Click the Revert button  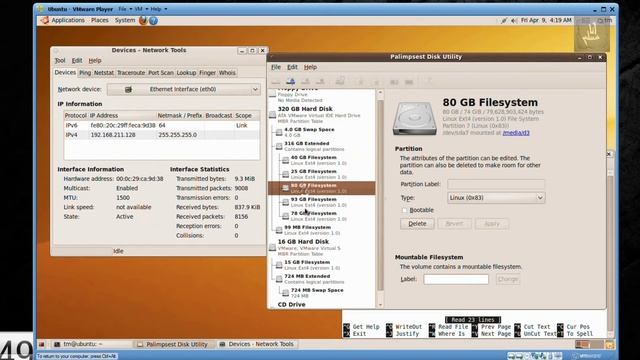(x=454, y=224)
